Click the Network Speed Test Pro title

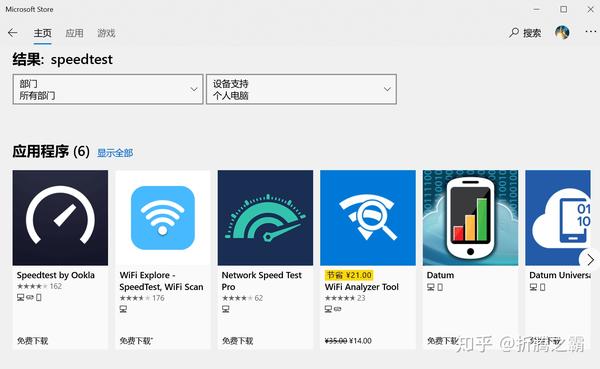261,281
